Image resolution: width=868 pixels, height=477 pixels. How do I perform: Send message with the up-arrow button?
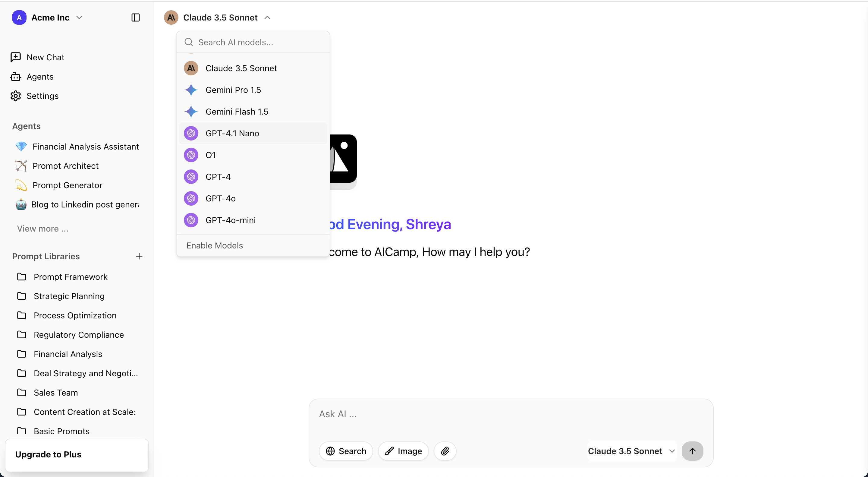point(692,451)
